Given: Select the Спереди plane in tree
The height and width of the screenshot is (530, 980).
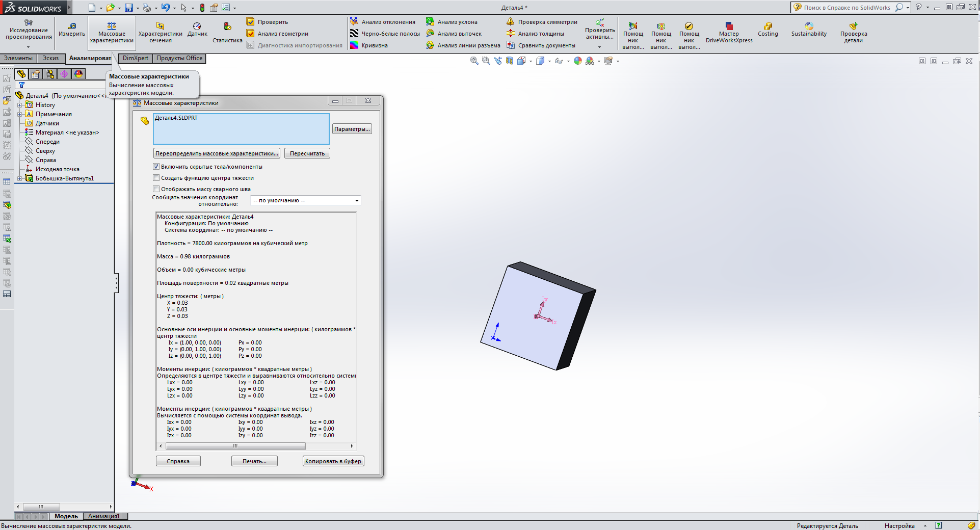Looking at the screenshot, I should [x=47, y=142].
